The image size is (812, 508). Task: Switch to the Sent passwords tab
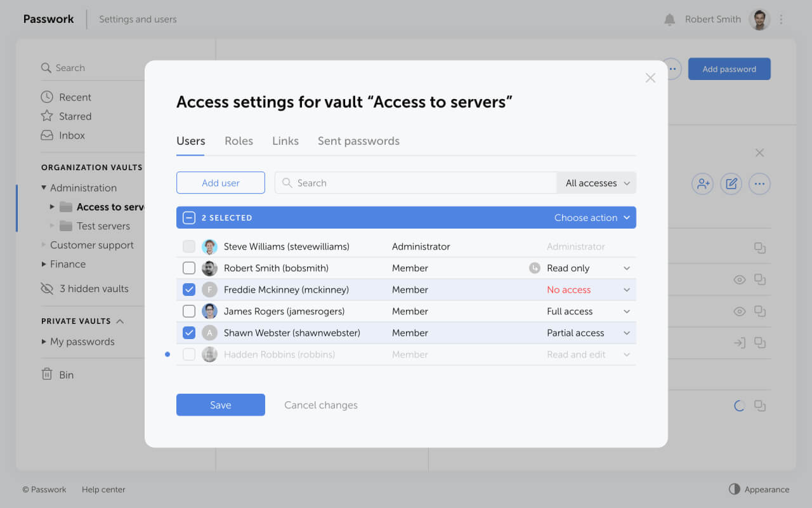click(358, 141)
